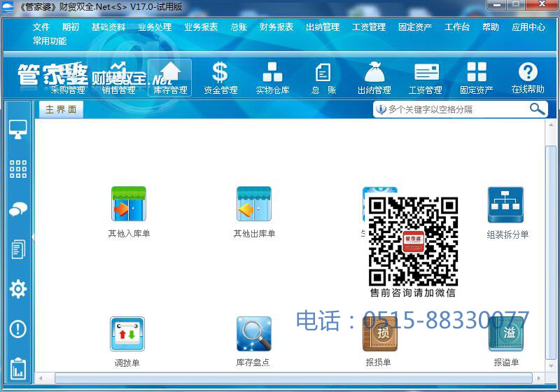
Task: Collapse the left sidebar arrow handle
Action: [x=33, y=237]
